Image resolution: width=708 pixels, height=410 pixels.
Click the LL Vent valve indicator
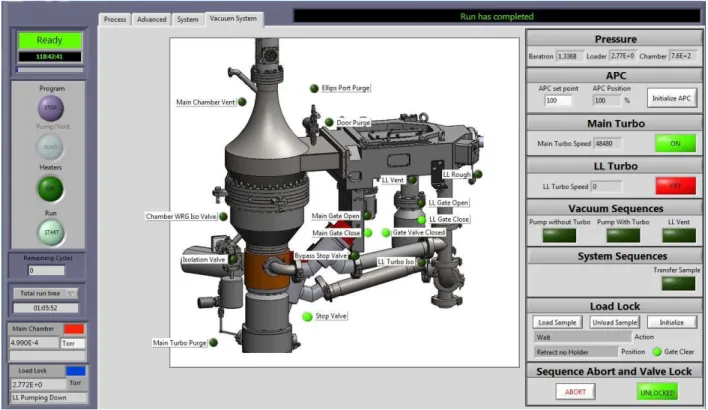412,180
